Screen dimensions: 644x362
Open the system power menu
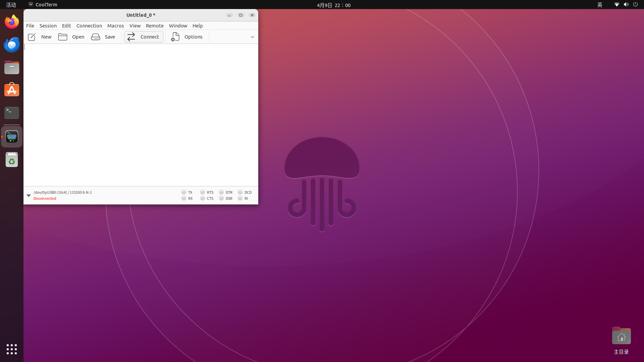635,5
